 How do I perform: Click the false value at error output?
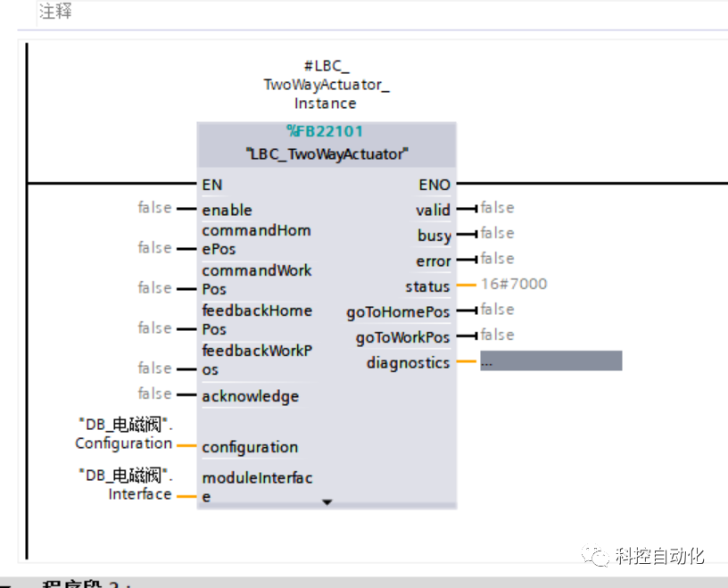tap(497, 258)
